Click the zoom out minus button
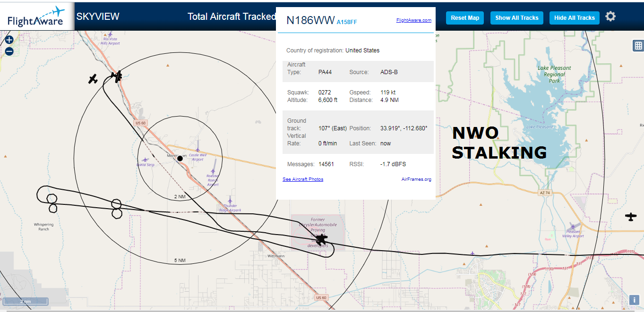644x312 pixels. [x=9, y=51]
